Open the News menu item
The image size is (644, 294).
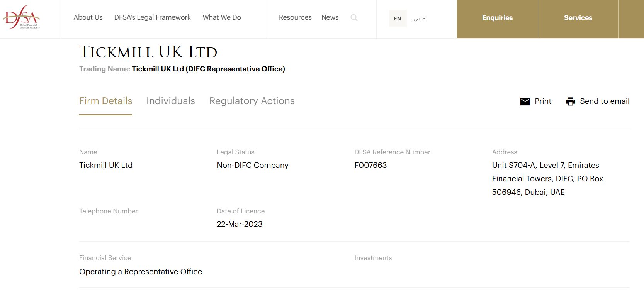point(330,17)
